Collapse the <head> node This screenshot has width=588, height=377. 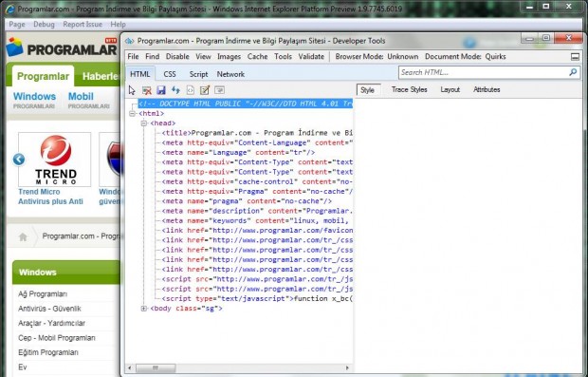click(143, 123)
